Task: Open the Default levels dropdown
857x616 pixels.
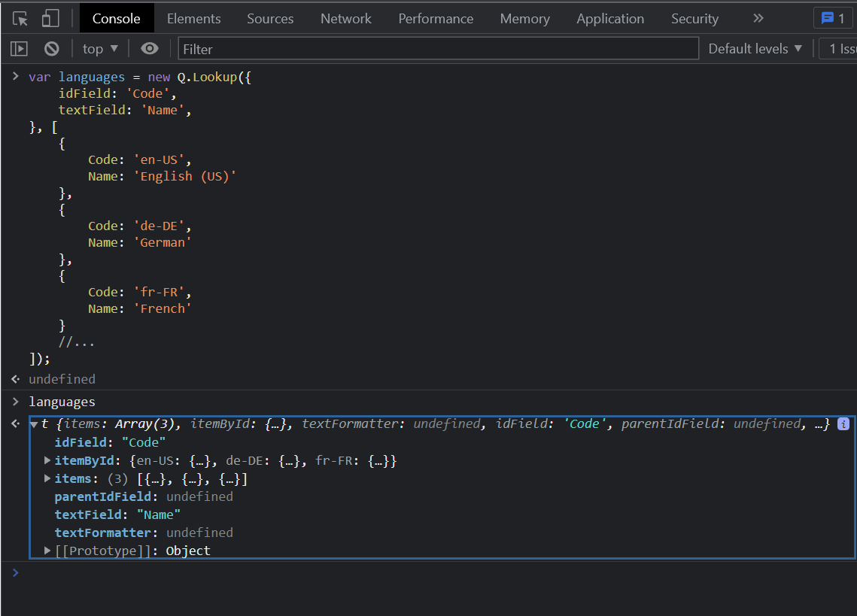Action: click(x=754, y=48)
